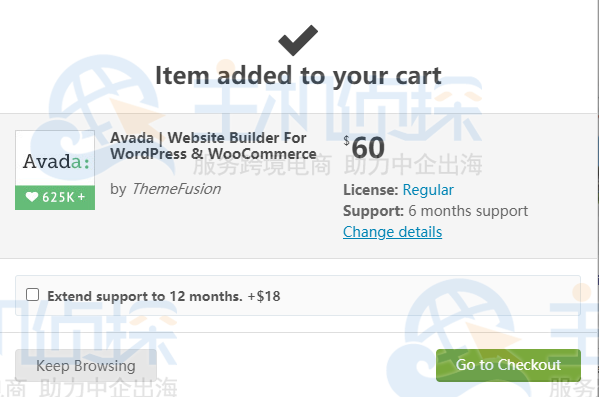Click the Regular license link

(x=428, y=190)
